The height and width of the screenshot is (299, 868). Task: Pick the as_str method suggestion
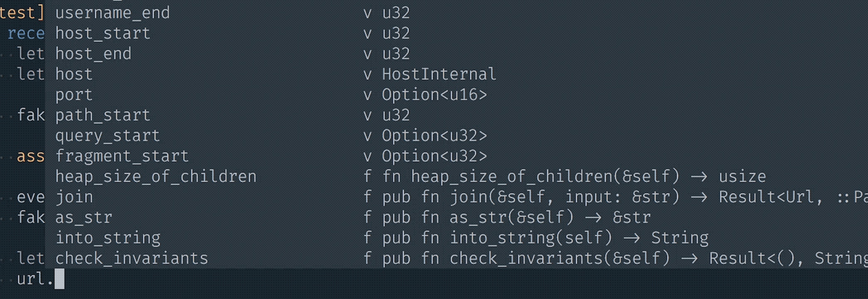click(83, 217)
